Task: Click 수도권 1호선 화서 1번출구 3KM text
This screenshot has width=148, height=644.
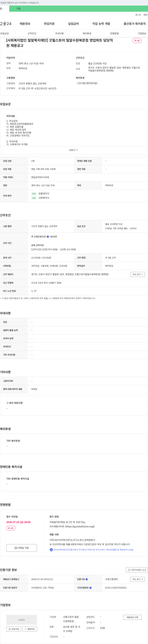Action: [x=46, y=283]
